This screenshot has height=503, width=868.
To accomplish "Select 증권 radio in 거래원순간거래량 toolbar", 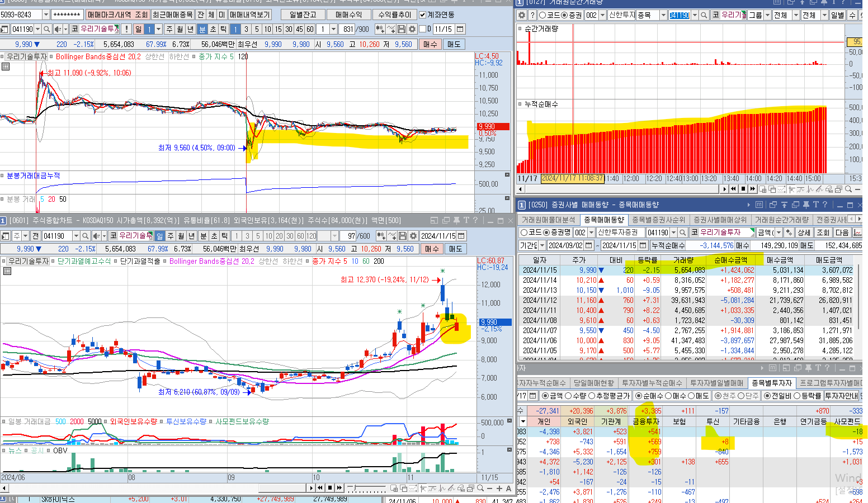I will (x=564, y=15).
